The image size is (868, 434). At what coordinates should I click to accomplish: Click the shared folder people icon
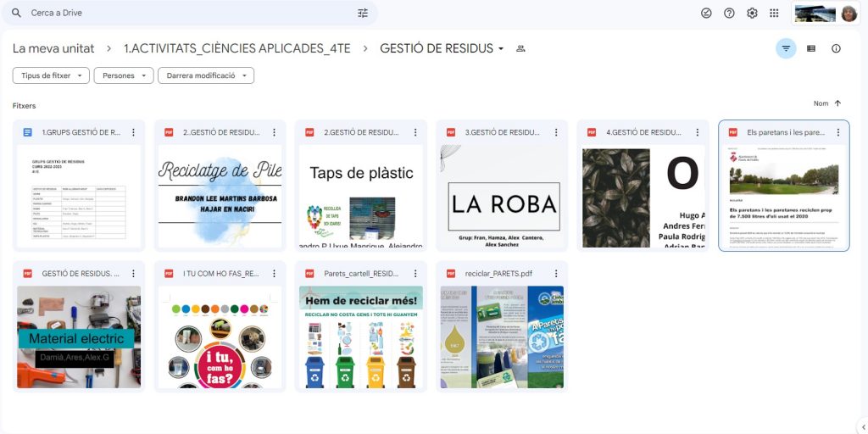tap(520, 49)
